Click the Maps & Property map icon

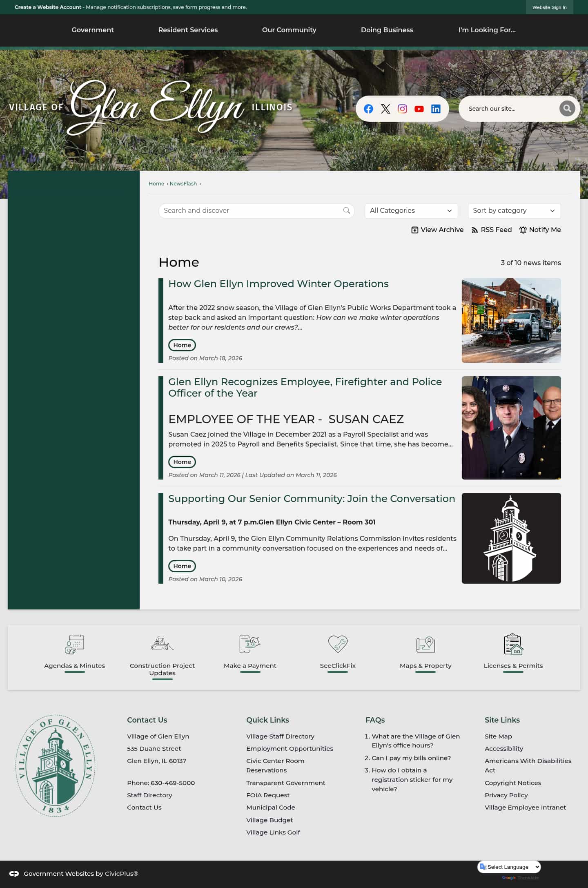[425, 644]
